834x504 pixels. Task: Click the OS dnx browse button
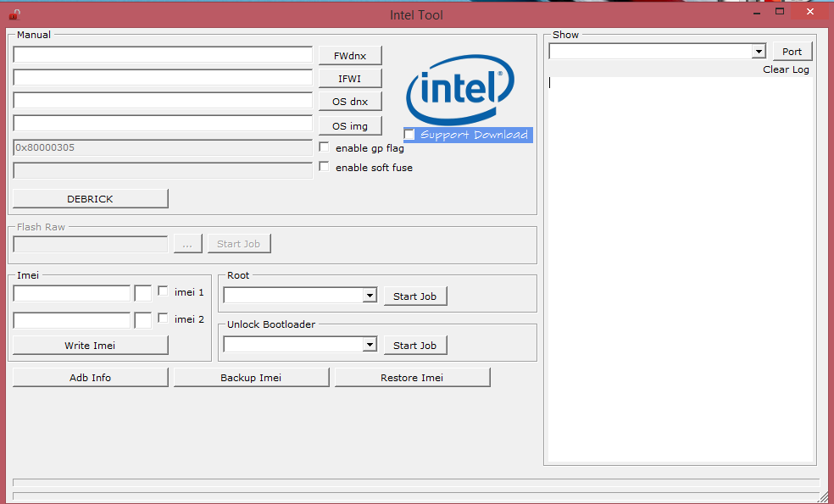click(350, 102)
